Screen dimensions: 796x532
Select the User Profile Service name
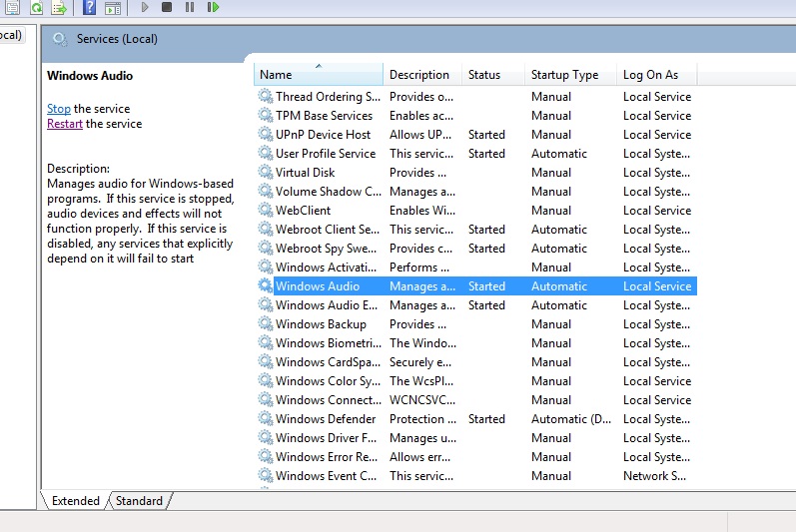tap(326, 153)
